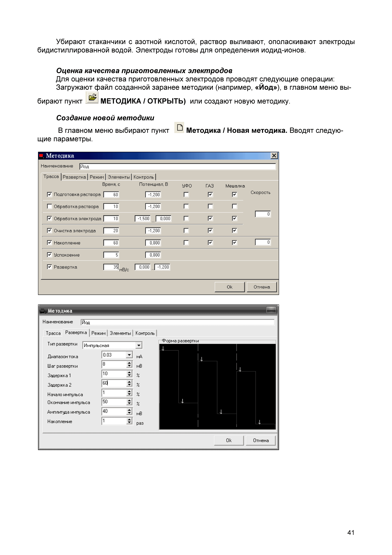The image size is (392, 555).
Task: Confirm the first Методика dialog with Ok
Action: [x=230, y=287]
